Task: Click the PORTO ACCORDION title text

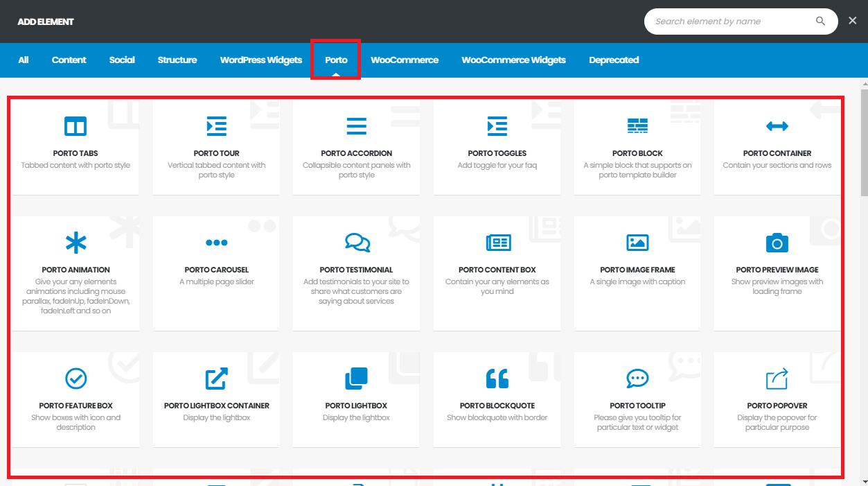Action: coord(356,153)
